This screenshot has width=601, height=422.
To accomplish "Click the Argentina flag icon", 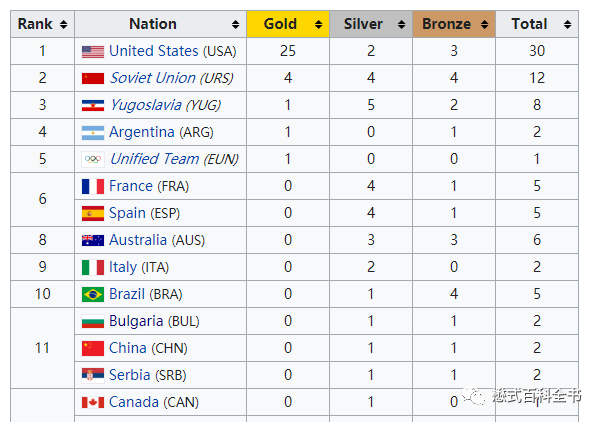I will tap(93, 133).
